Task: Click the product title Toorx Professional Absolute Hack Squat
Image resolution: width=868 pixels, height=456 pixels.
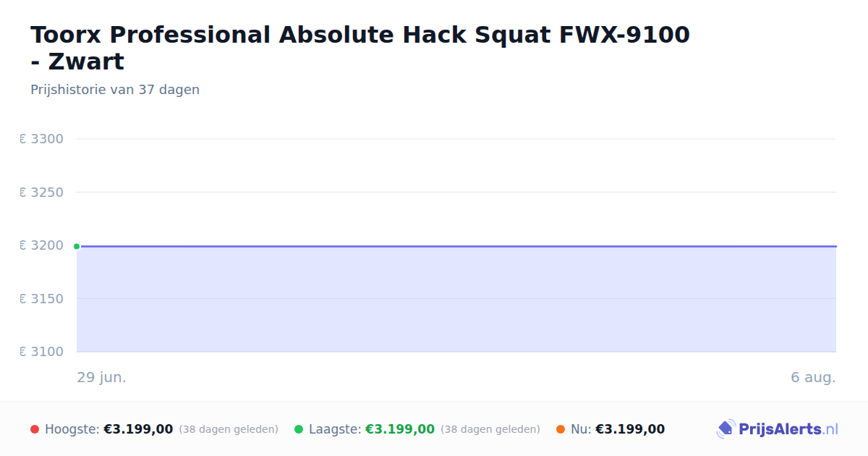Action: click(x=360, y=48)
